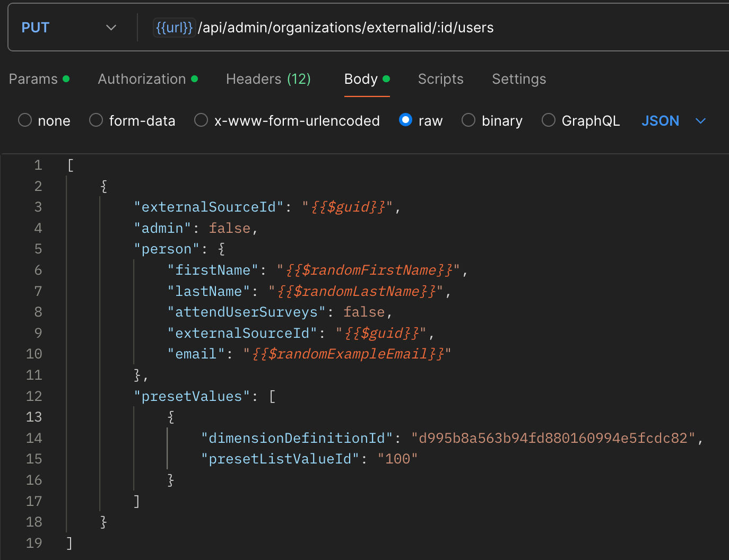729x560 pixels.
Task: Click the d995b8a563b94fd880160994e5fcdc82 value
Action: pyautogui.click(x=553, y=438)
